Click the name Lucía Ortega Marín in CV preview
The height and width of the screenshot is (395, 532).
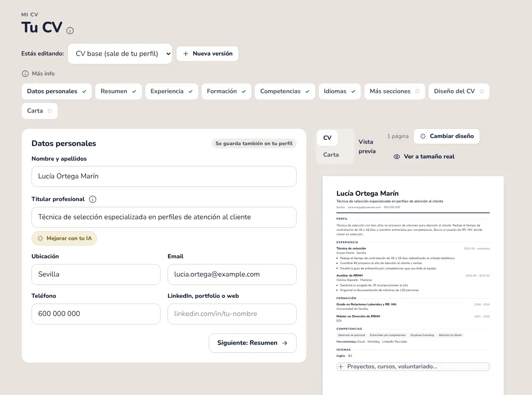point(368,193)
